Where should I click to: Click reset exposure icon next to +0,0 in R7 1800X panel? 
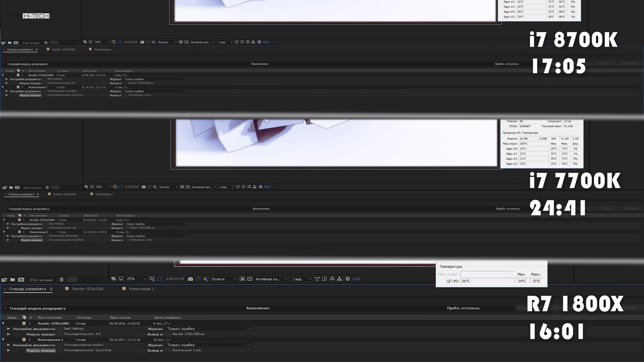347,279
